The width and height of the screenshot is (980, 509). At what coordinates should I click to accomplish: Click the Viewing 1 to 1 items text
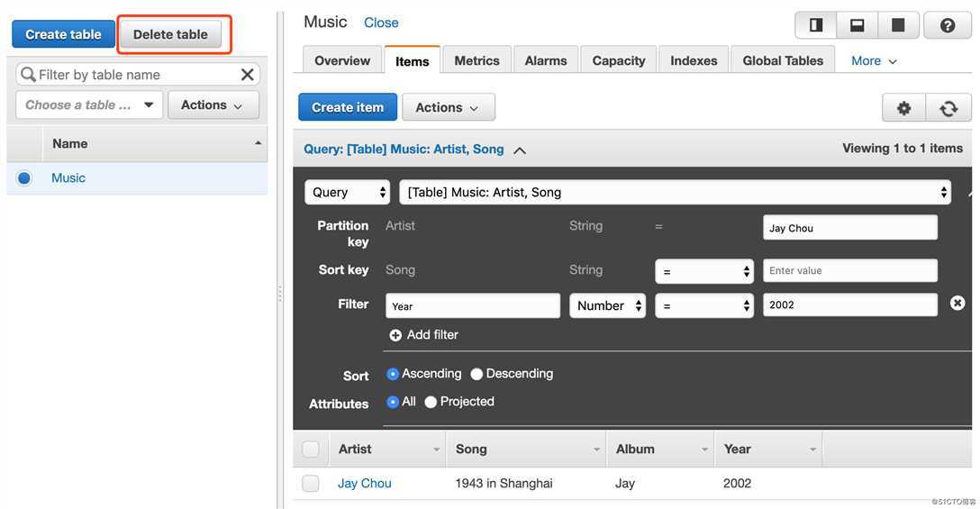point(903,149)
